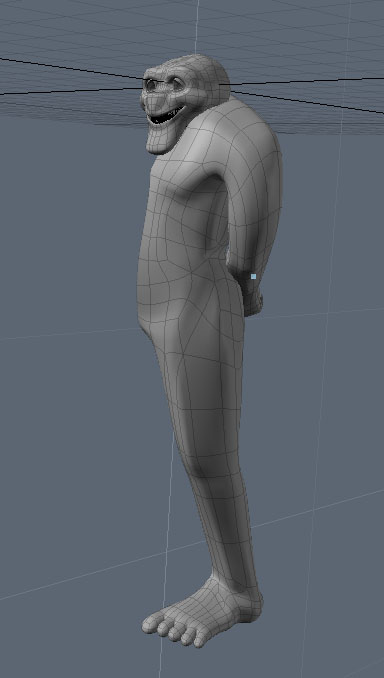This screenshot has height=678, width=384.
Task: Select the light blue vertex near the wrist
Action: point(253,276)
